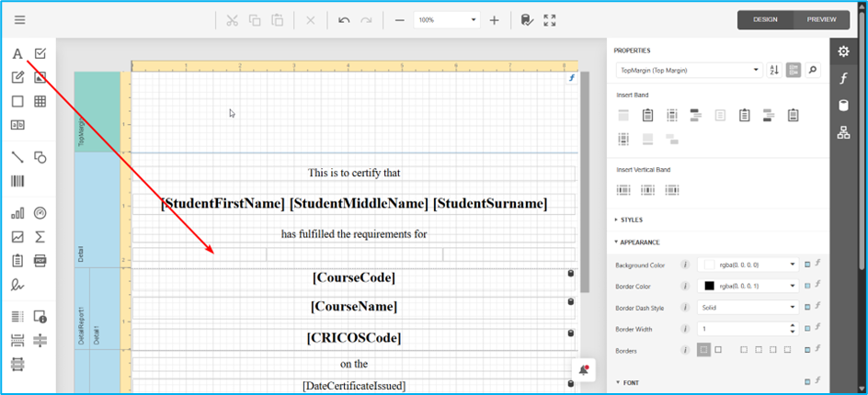
Task: Open the Report Explorer hierarchy icon
Action: point(843,133)
